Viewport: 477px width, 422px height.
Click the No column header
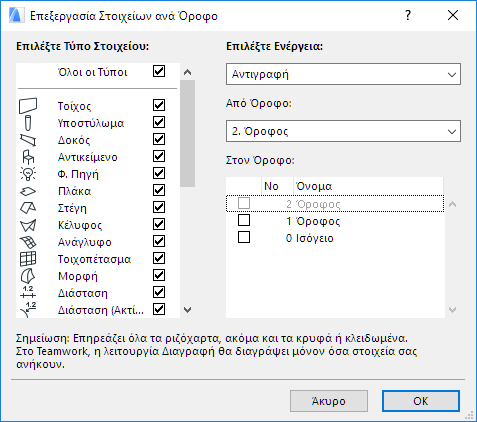[x=277, y=186]
